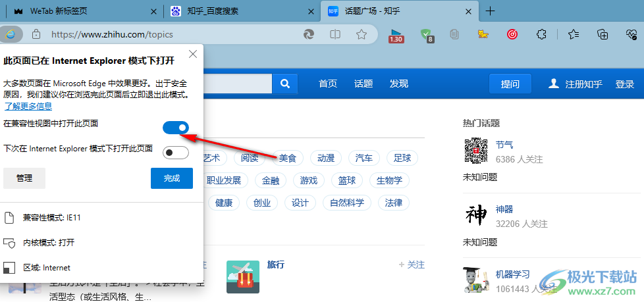Close the WeTab 新标签页 tab

(x=154, y=11)
